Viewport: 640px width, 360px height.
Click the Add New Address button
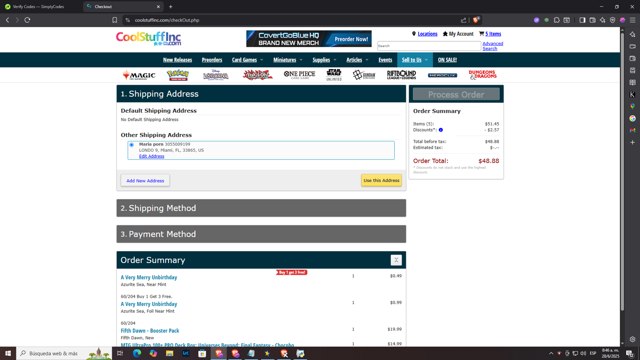(x=145, y=180)
